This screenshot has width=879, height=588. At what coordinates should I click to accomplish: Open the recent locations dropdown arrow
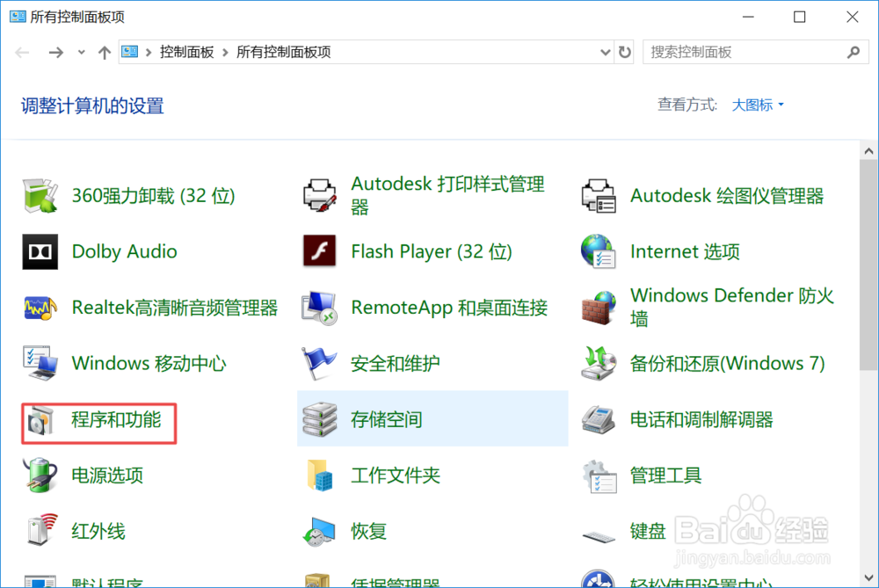(x=81, y=52)
